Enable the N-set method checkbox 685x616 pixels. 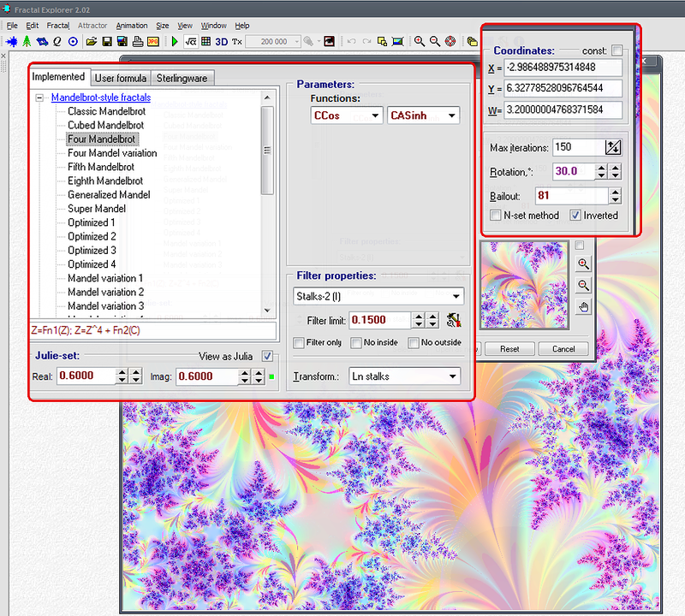coord(496,215)
